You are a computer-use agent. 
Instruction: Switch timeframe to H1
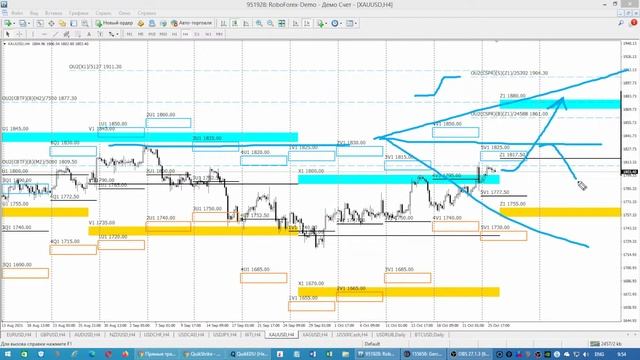pyautogui.click(x=174, y=34)
